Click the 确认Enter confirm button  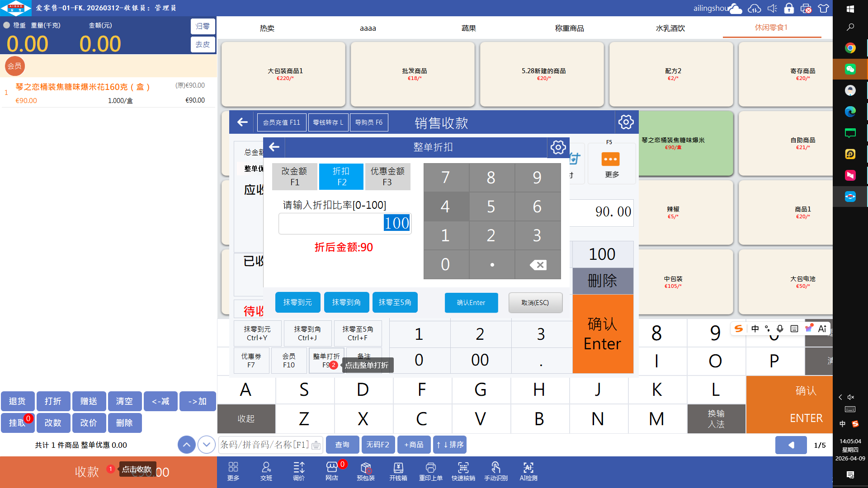click(471, 303)
